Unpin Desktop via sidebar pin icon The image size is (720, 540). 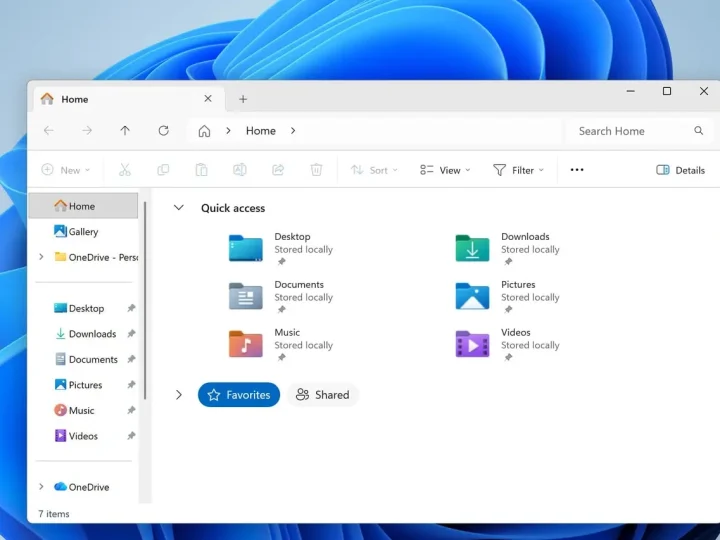(131, 308)
